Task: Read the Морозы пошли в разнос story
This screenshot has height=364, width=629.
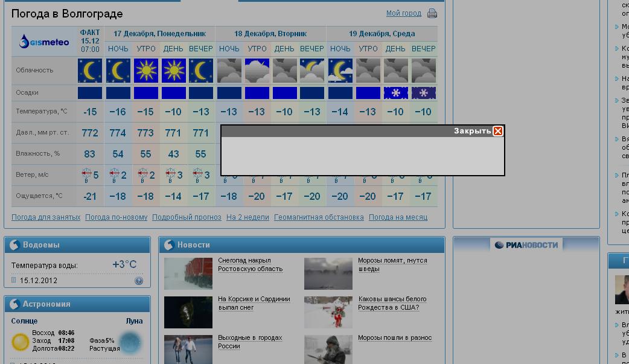Action: click(395, 338)
